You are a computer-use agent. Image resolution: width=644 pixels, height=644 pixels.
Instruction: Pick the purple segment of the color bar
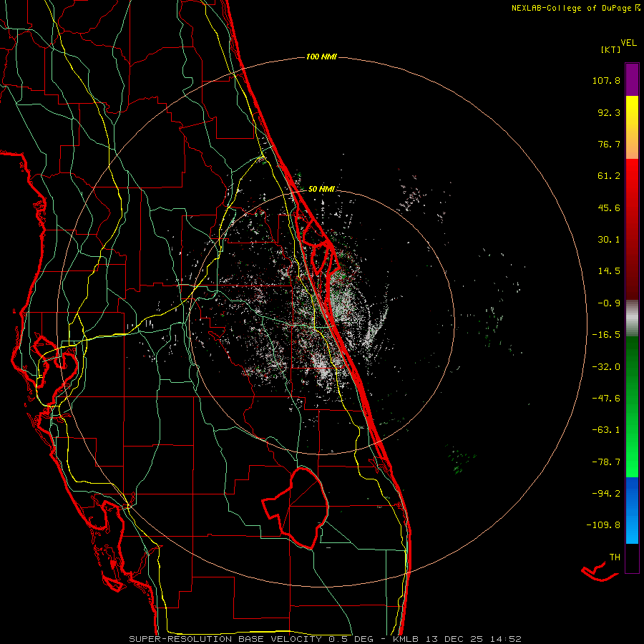point(632,79)
